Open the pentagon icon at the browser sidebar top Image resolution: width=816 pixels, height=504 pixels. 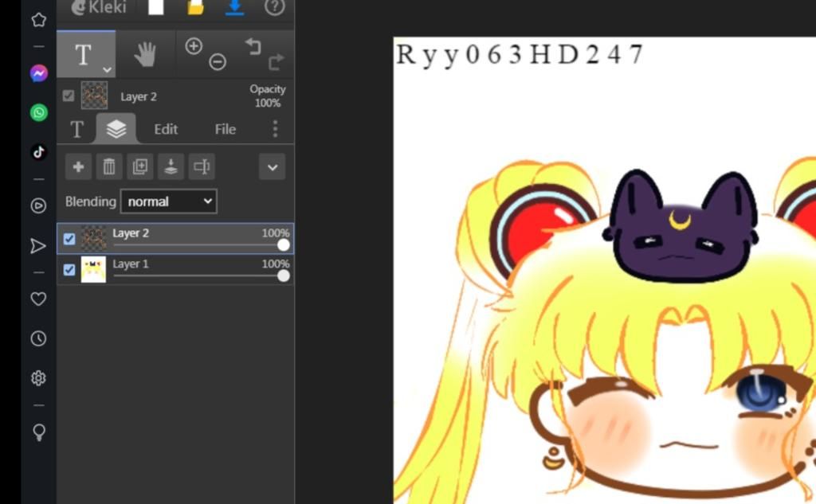point(38,20)
